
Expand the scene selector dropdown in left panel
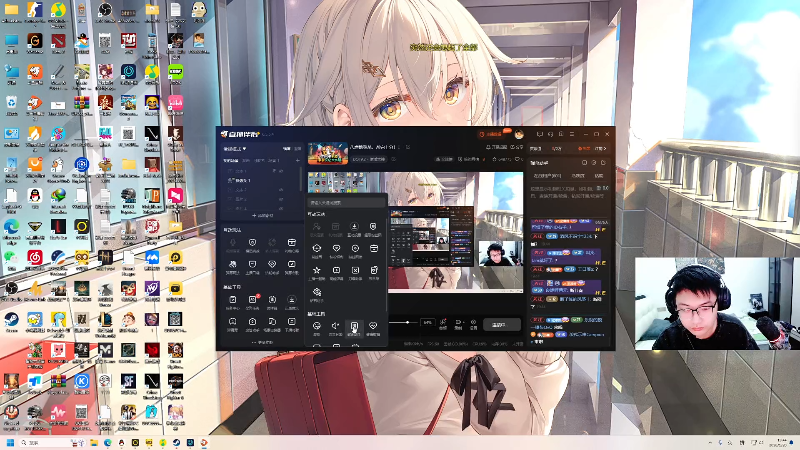click(235, 148)
